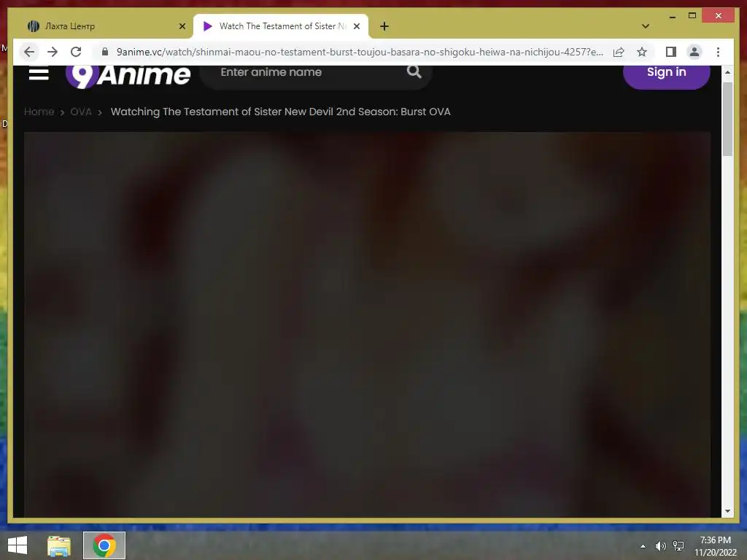Open Chrome three-dot menu
The width and height of the screenshot is (747, 560).
tap(718, 52)
